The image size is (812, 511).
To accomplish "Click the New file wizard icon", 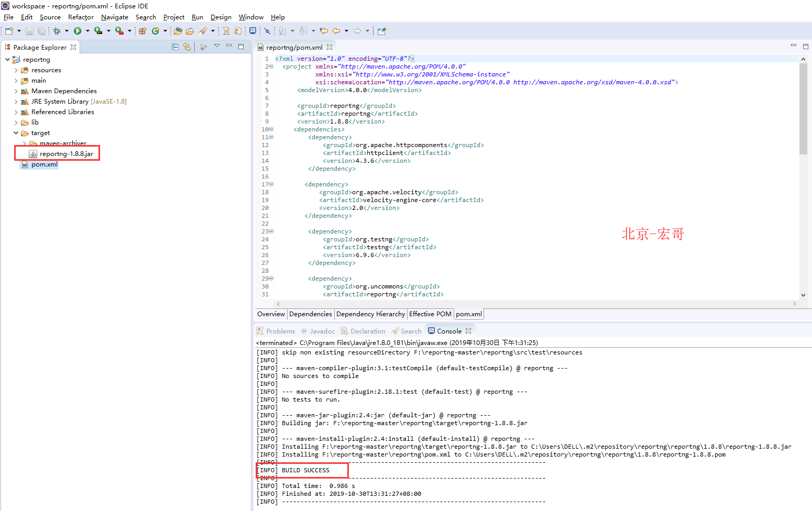I will click(9, 31).
